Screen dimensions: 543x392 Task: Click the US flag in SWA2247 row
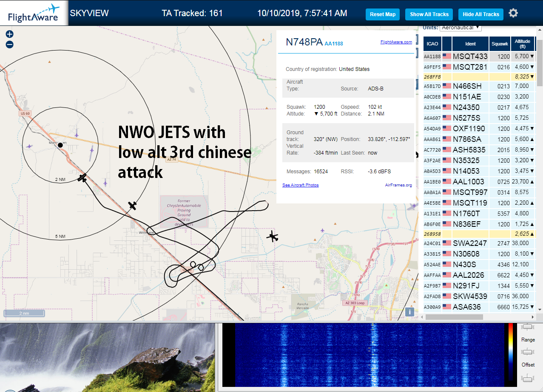(x=447, y=243)
